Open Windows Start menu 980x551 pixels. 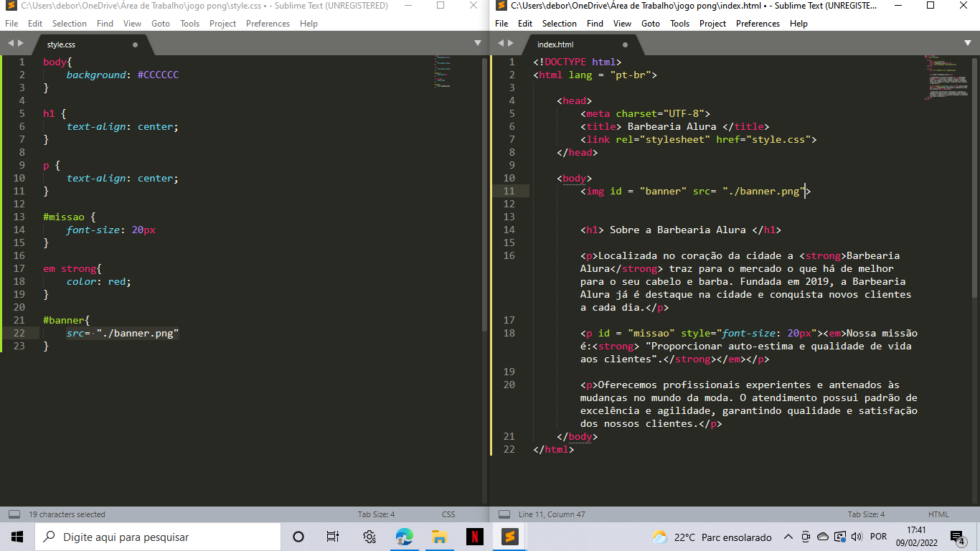(x=17, y=537)
